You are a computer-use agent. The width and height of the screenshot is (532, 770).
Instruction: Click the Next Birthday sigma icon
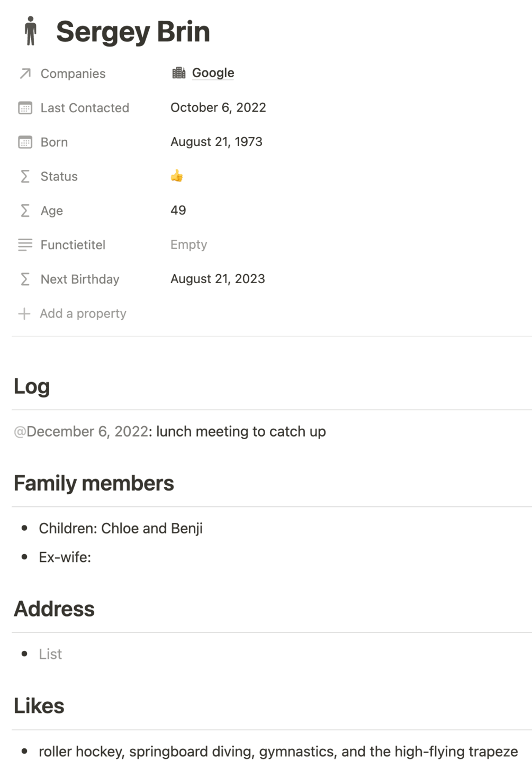[25, 279]
